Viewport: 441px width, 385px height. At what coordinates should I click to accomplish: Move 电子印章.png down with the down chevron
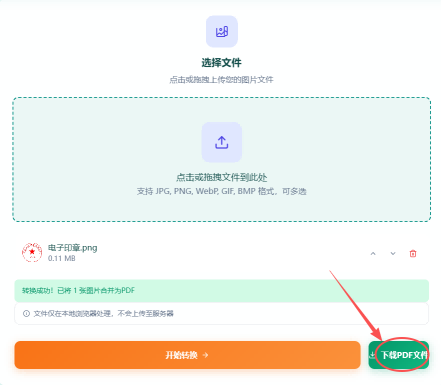[393, 254]
